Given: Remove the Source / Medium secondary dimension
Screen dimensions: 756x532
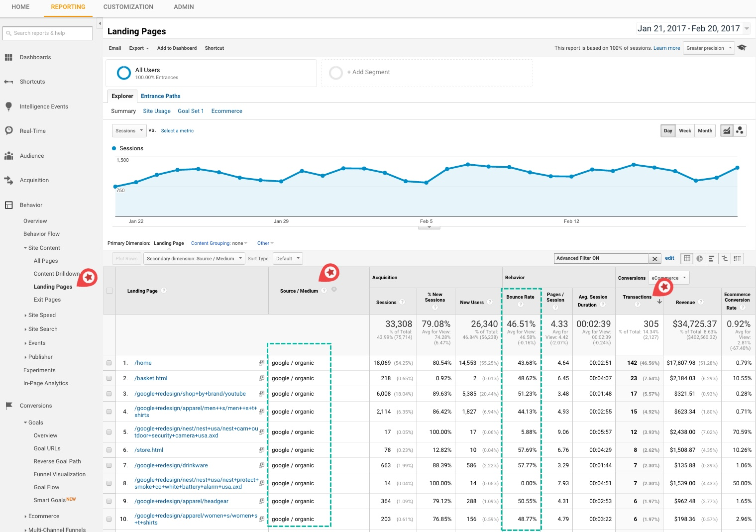Looking at the screenshot, I should 334,289.
